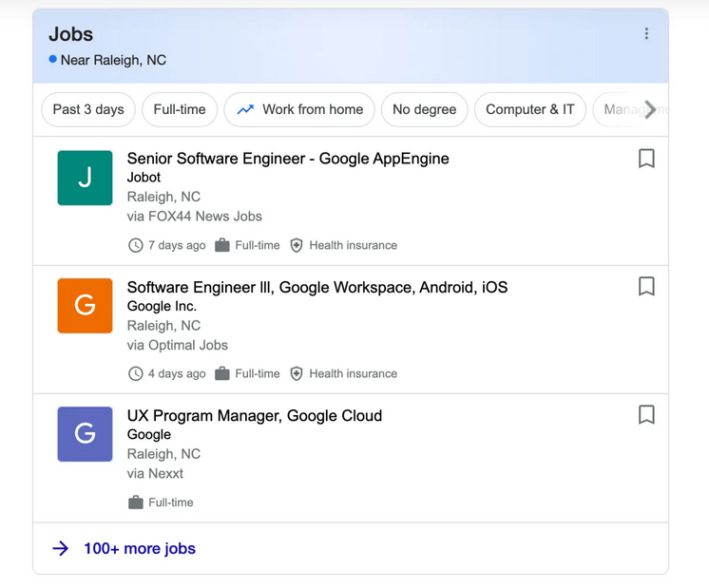
Task: Open UX Program Manager, Google Cloud listing
Action: [x=255, y=415]
